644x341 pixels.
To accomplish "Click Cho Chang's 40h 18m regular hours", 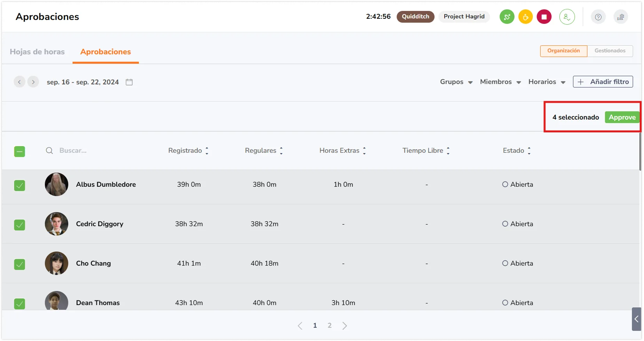I will click(x=264, y=263).
